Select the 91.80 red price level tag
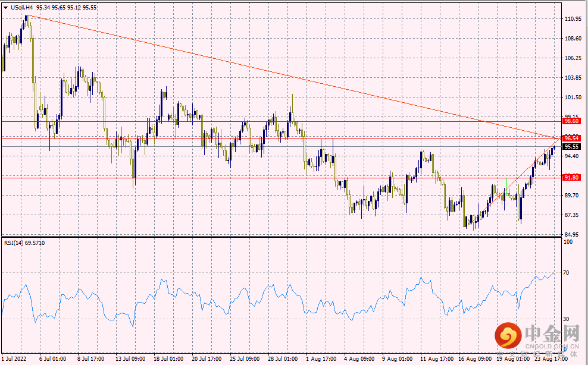The height and width of the screenshot is (365, 588). tap(571, 177)
